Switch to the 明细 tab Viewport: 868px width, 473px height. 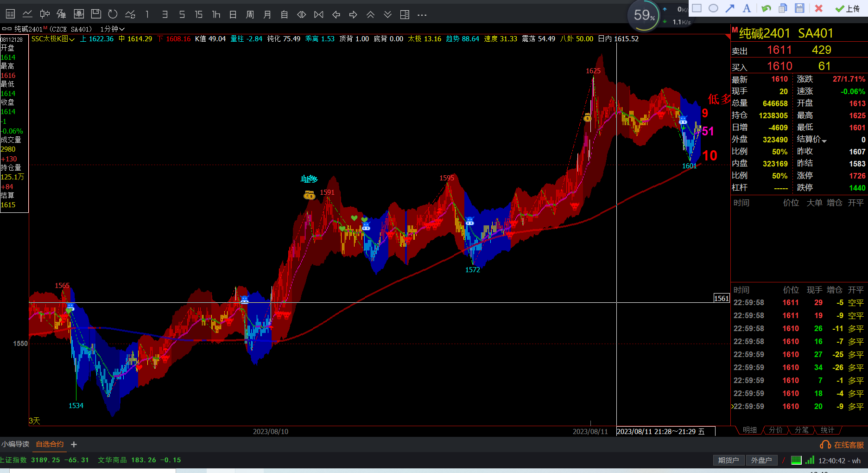coord(749,430)
